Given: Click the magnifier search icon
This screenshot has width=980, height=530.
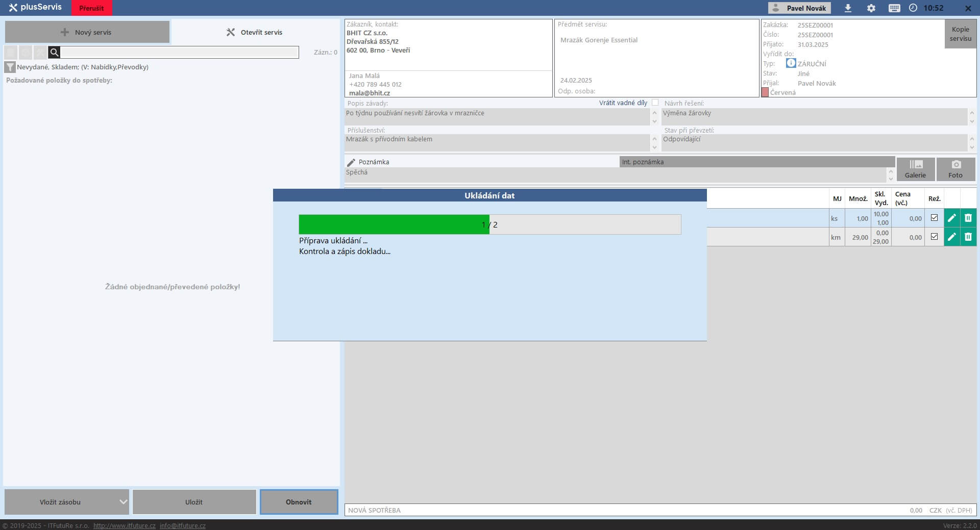Looking at the screenshot, I should [55, 52].
